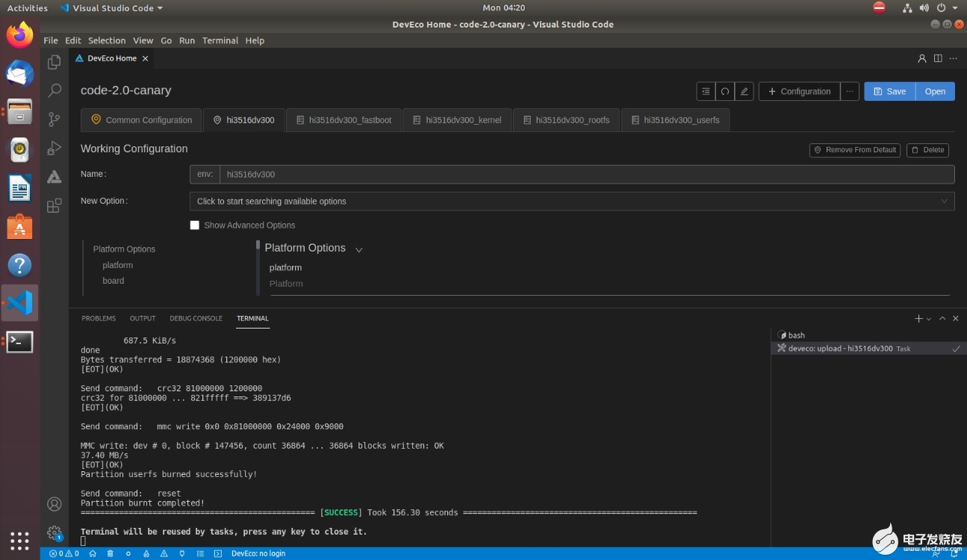The width and height of the screenshot is (967, 560).
Task: Click the plug monitor icon in status bar
Action: pos(182,554)
